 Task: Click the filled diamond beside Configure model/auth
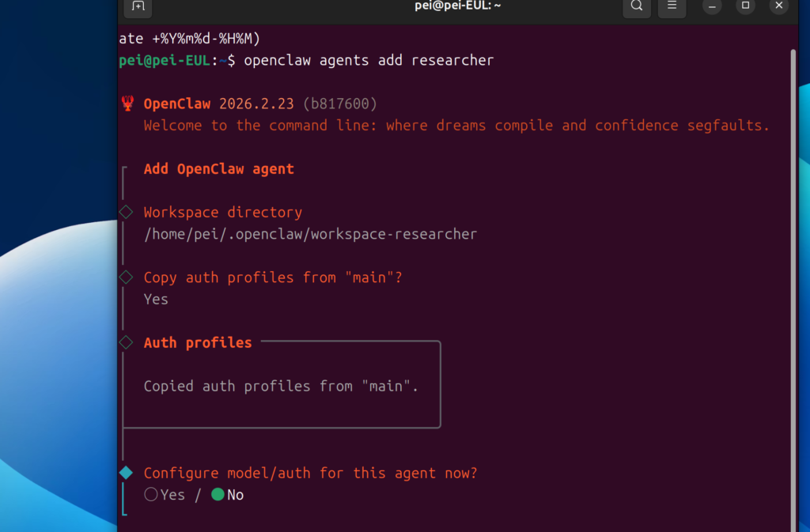(x=126, y=473)
